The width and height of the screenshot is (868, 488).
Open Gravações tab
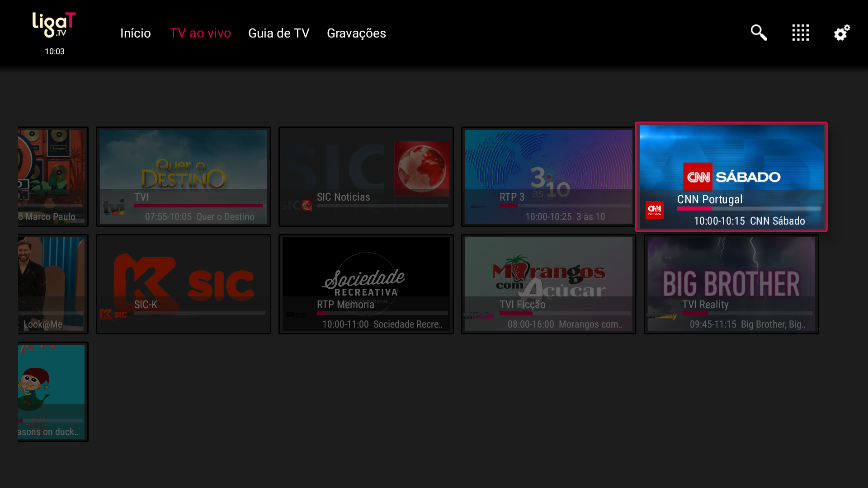point(356,33)
